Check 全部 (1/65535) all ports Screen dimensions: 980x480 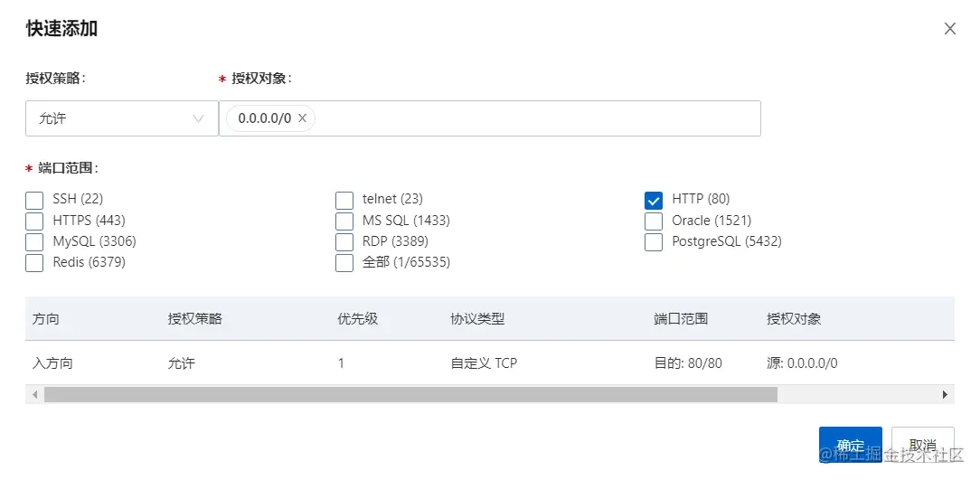point(344,263)
